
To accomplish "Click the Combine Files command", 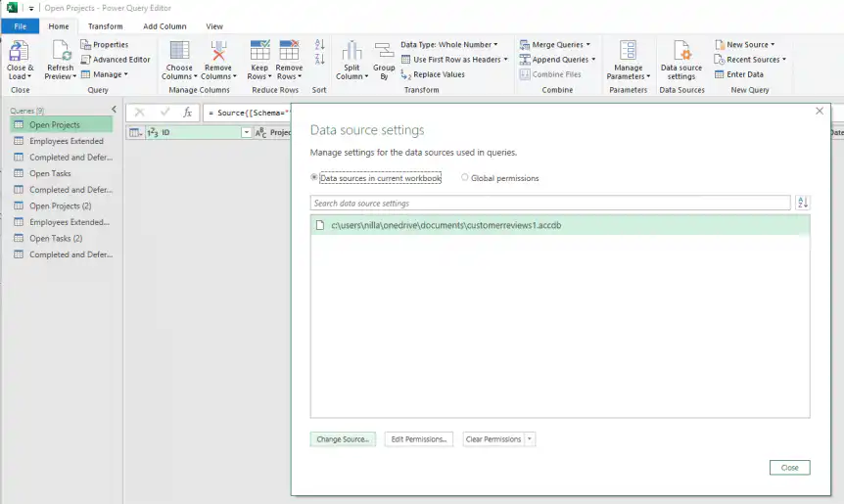I will (550, 74).
